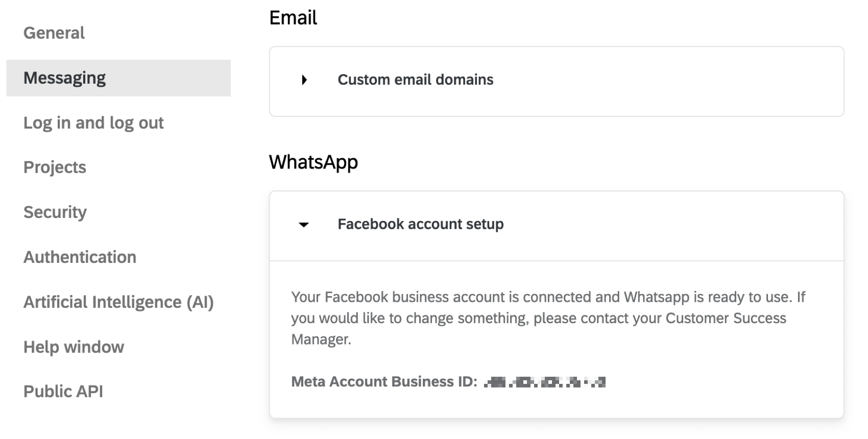Screen dimensions: 868x439
Task: Click the Meta Account Business ID label
Action: click(383, 381)
